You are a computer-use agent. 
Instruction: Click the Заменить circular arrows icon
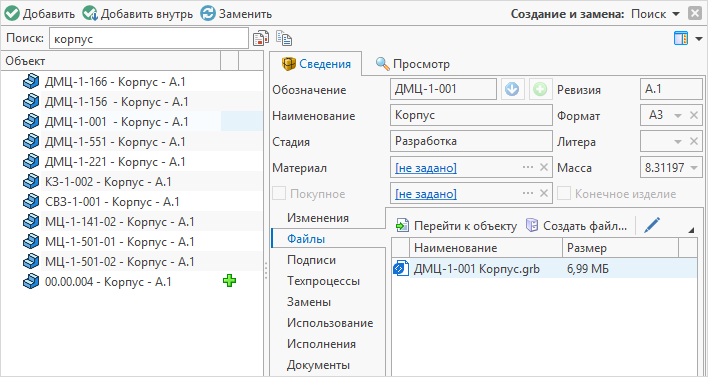[x=208, y=14]
